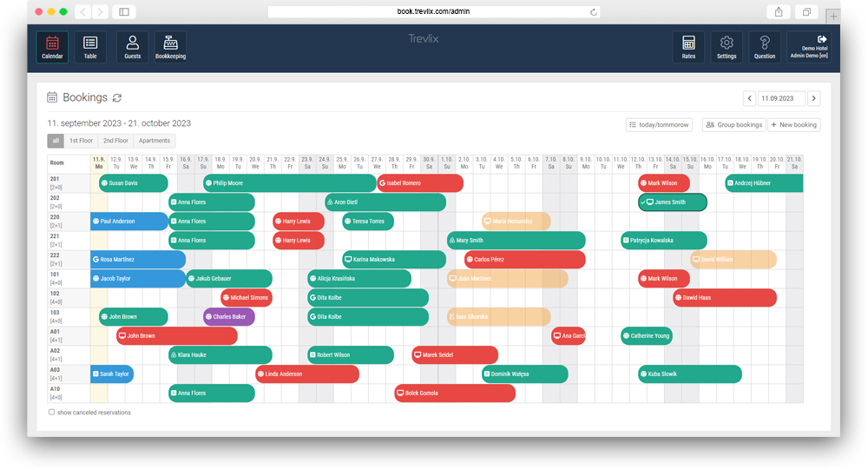868x470 pixels.
Task: Click the Group bookings button
Action: tap(733, 125)
